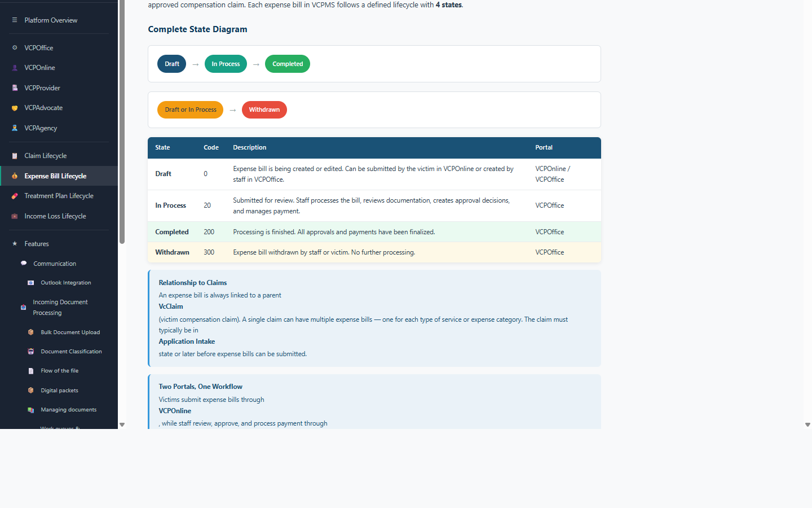Click the Bulk Document Upload box icon
The height and width of the screenshot is (508, 812).
point(30,332)
